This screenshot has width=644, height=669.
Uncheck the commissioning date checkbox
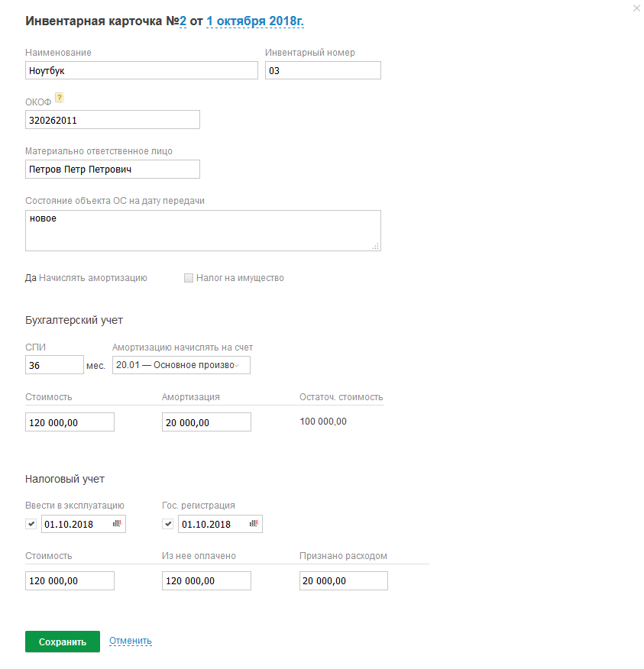31,524
